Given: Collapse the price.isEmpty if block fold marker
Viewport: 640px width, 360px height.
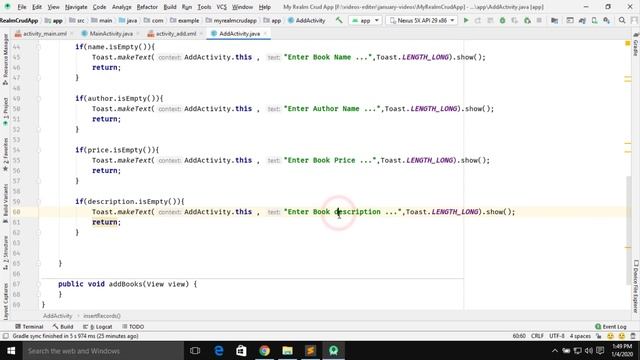Looking at the screenshot, I should (39, 150).
